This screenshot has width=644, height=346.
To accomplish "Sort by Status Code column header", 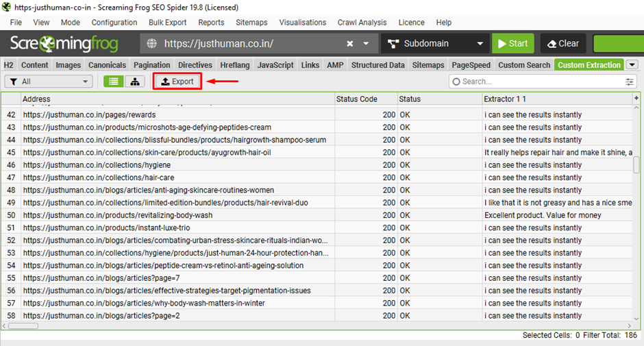I will [366, 99].
